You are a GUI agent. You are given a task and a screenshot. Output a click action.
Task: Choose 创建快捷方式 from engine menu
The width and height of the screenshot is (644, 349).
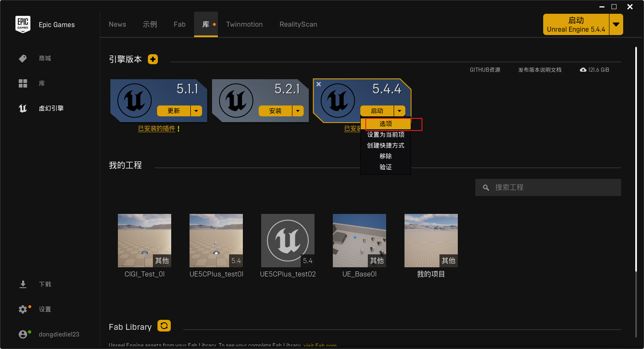(x=386, y=146)
